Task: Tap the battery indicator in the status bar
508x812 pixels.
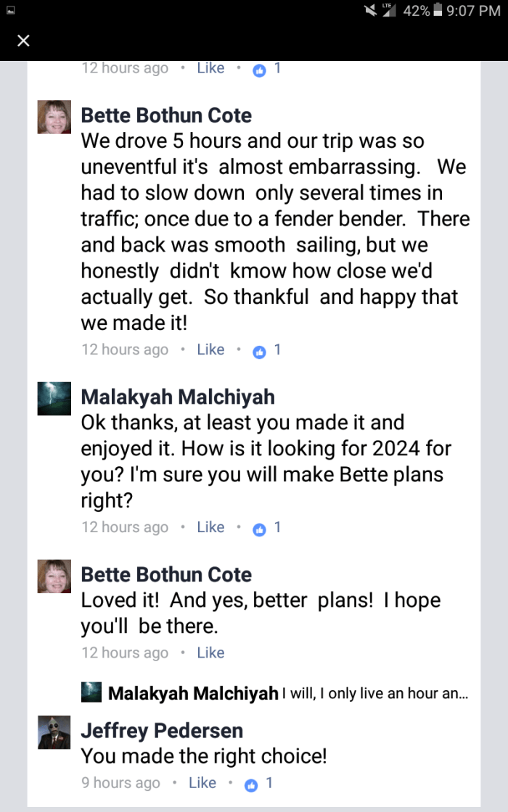Action: tap(438, 11)
